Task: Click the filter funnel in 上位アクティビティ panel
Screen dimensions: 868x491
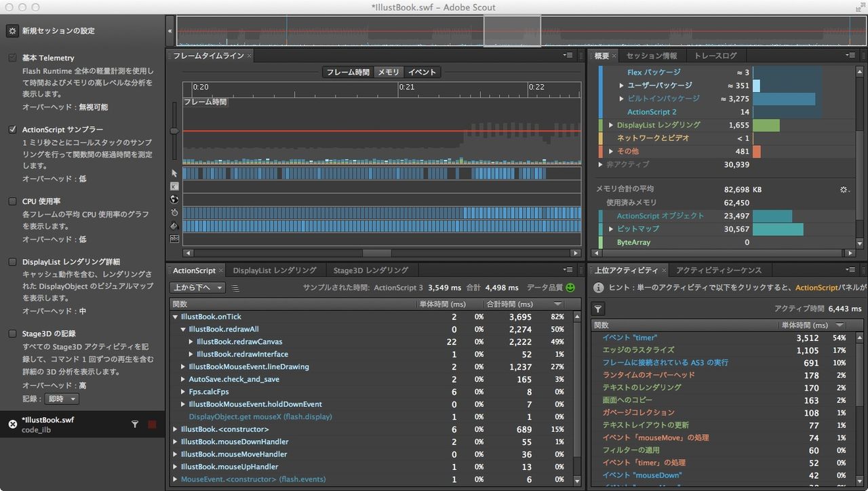Action: pos(598,309)
